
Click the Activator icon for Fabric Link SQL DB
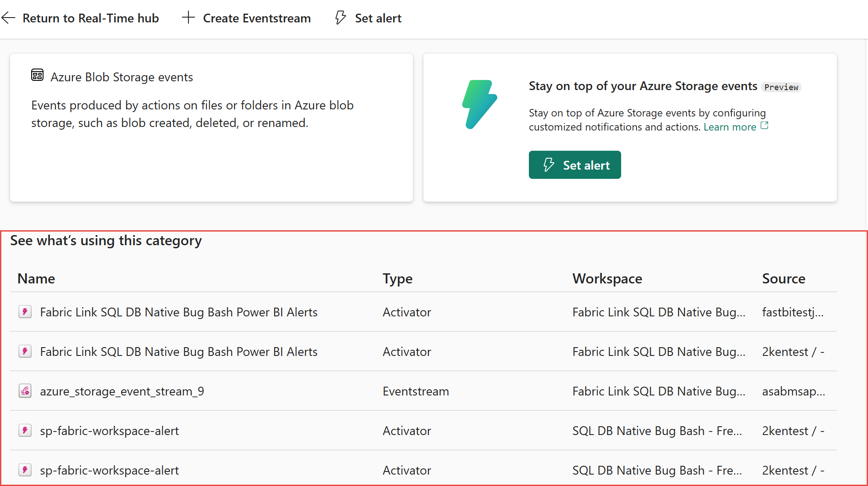[x=25, y=312]
